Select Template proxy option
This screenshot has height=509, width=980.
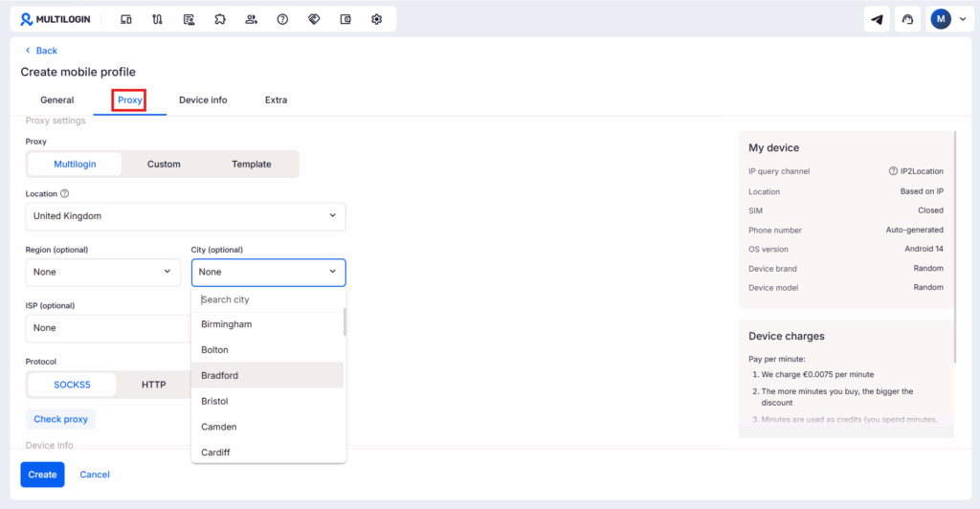[252, 165]
